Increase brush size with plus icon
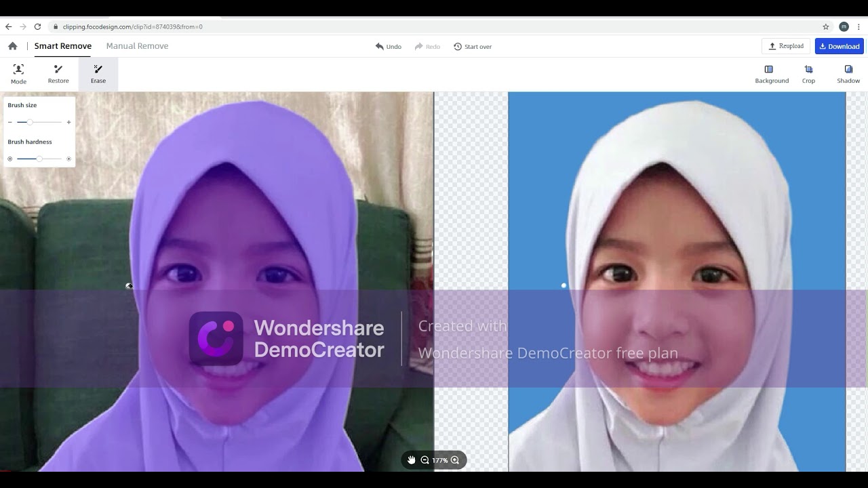This screenshot has width=868, height=488. coord(68,122)
